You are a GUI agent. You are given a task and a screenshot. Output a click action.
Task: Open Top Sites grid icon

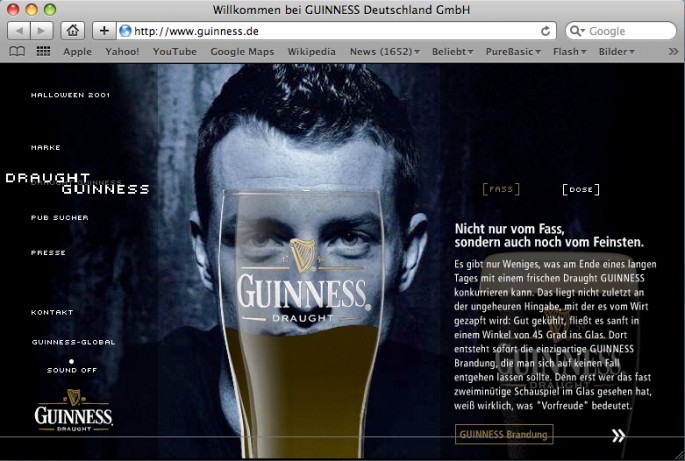coord(43,52)
